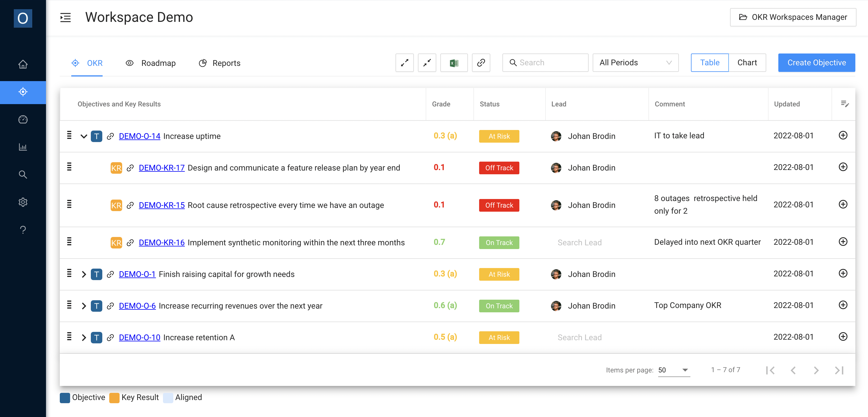Open the DEMO-O-14 link

click(x=139, y=136)
